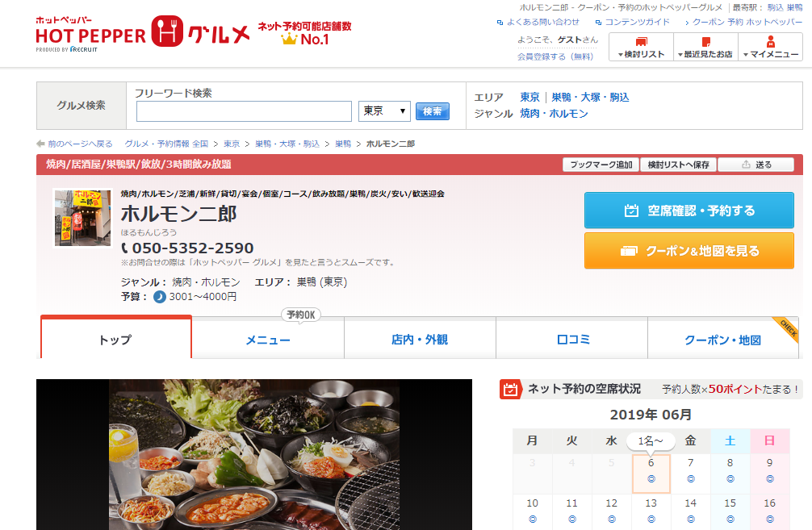Click the free word search input field
This screenshot has width=812, height=530.
coord(244,111)
